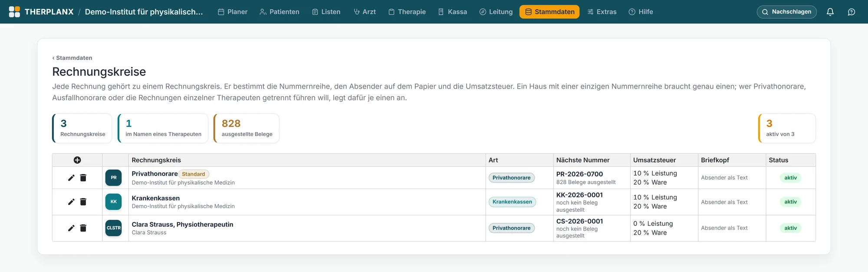The image size is (868, 272).
Task: Click the THERPLANX brand name
Action: [x=49, y=12]
